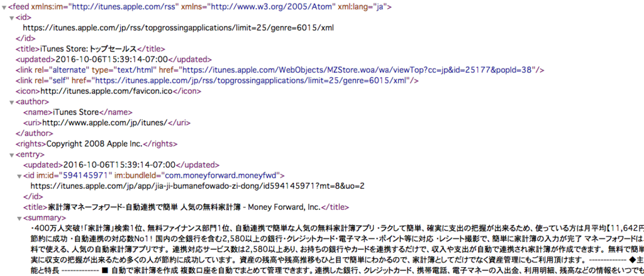Viewport: 644px width, 276px height.
Task: Click the opening entry tag
Action: (x=30, y=155)
